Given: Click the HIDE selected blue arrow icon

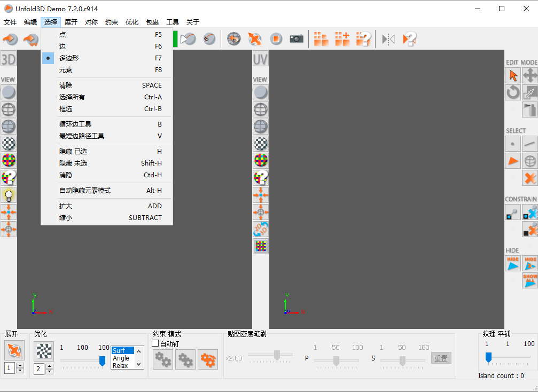Looking at the screenshot, I should [x=512, y=263].
